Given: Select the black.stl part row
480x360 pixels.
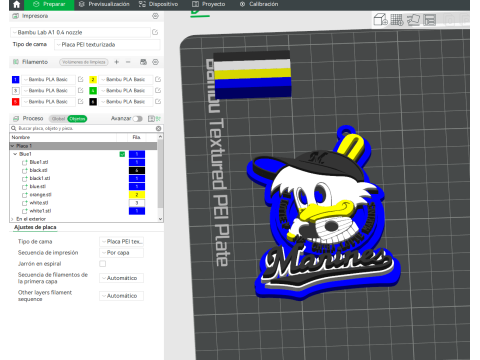Looking at the screenshot, I should point(83,170).
